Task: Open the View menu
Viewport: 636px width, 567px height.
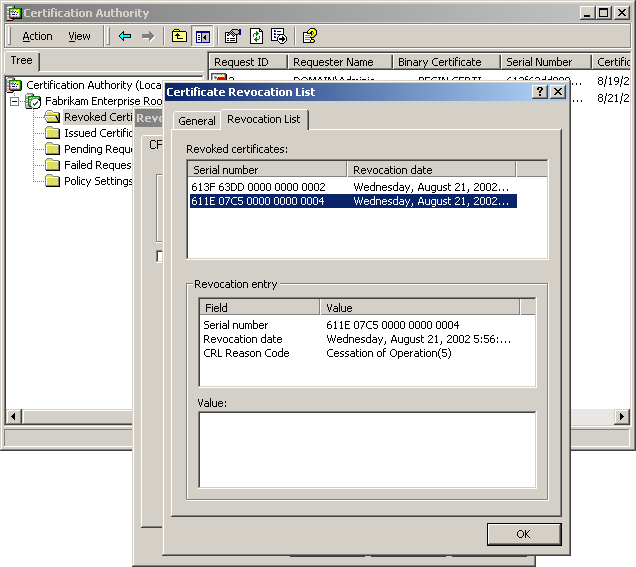Action: (79, 36)
